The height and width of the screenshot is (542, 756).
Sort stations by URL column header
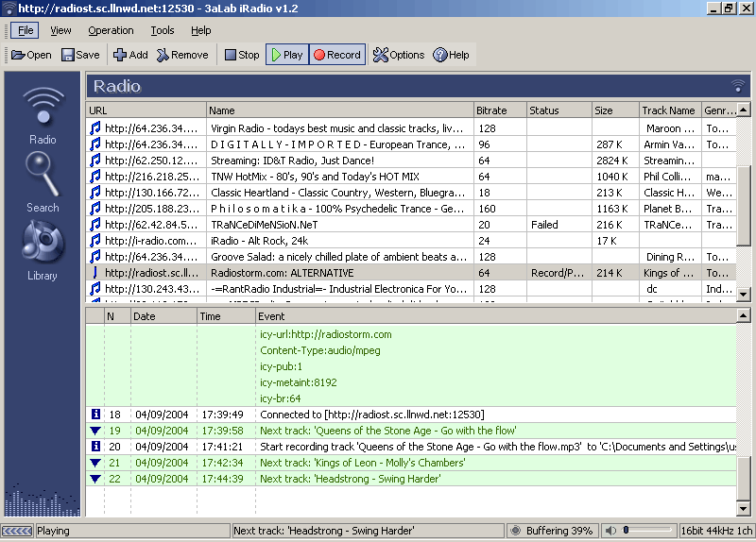146,110
